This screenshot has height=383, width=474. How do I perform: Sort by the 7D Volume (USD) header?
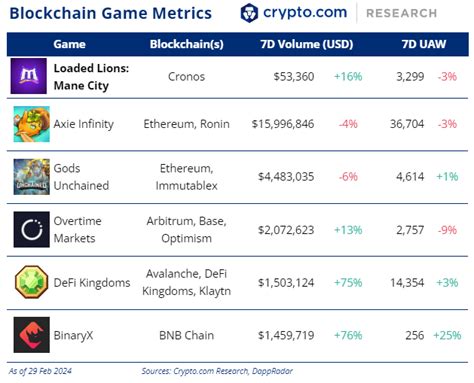point(307,44)
